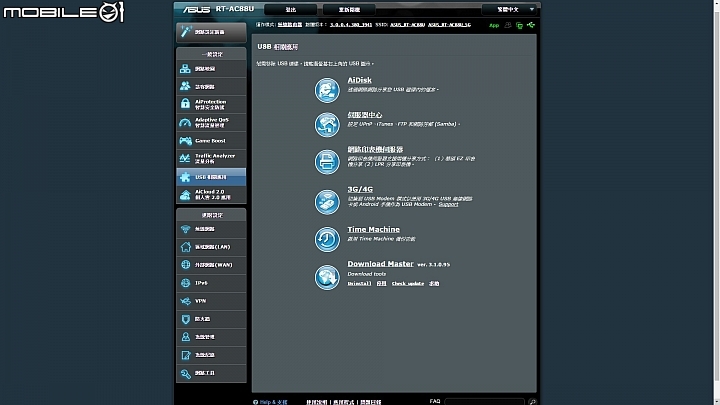720x405 pixels.
Task: Open Traffic Analyzer in the sidebar
Action: [211, 158]
